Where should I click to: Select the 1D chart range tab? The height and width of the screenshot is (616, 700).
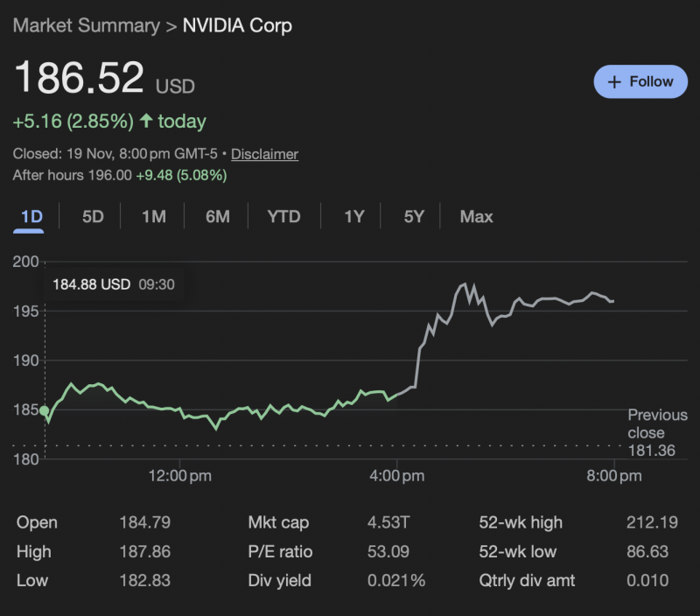tap(31, 216)
